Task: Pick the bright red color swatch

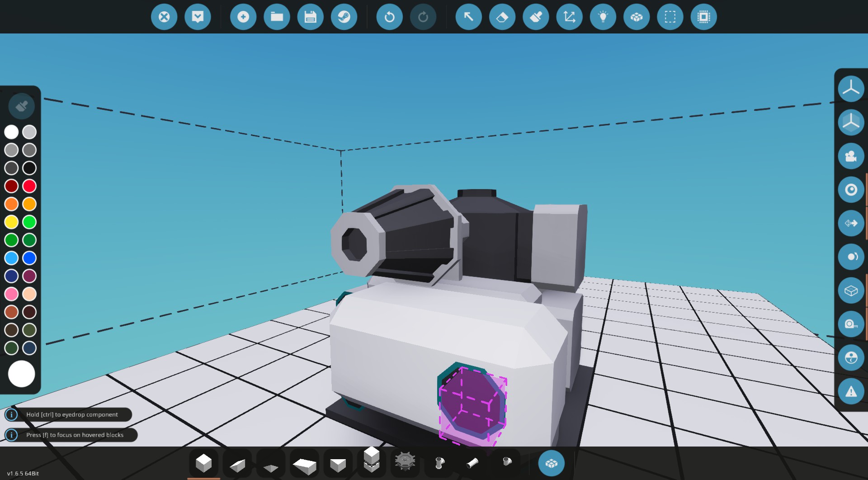Action: (29, 186)
